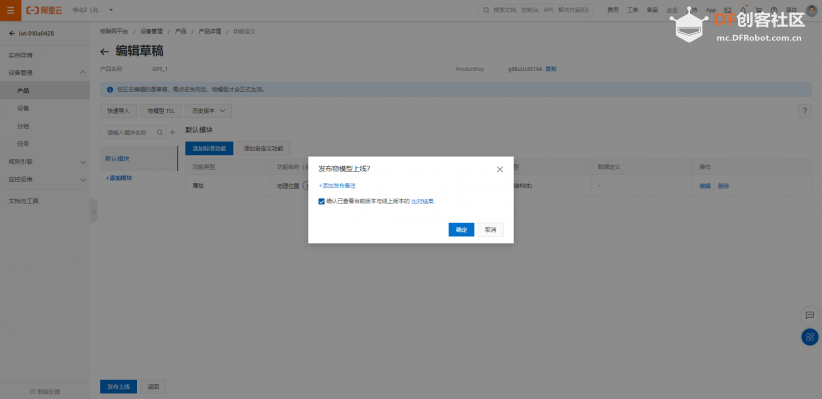Click the top search box
The height and width of the screenshot is (399, 822).
tap(535, 10)
